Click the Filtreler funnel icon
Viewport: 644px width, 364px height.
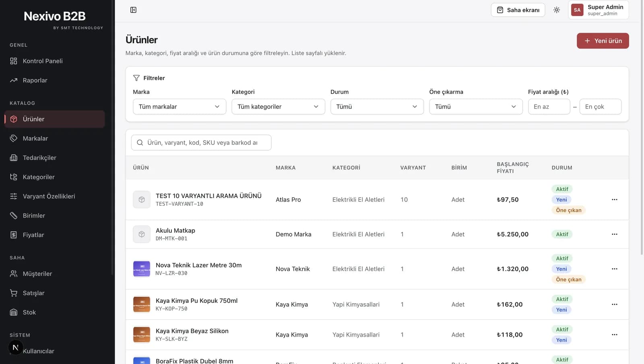click(x=136, y=78)
